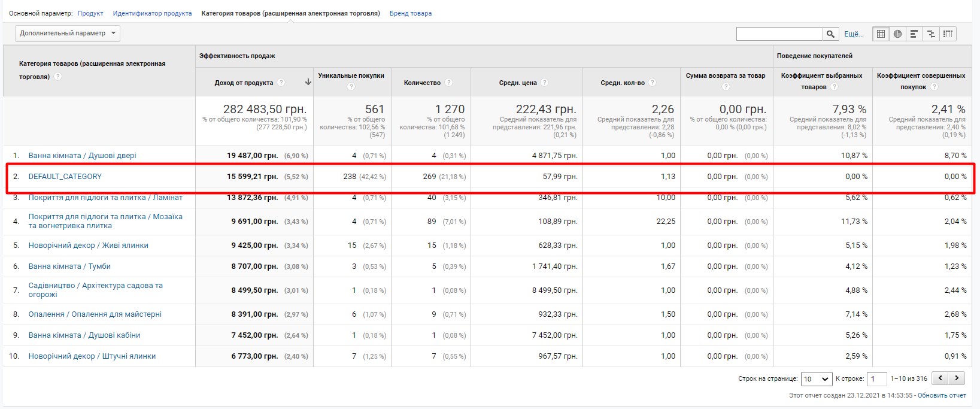The image size is (980, 409).
Task: Click the 'Обновить отчет' link
Action: tap(942, 395)
